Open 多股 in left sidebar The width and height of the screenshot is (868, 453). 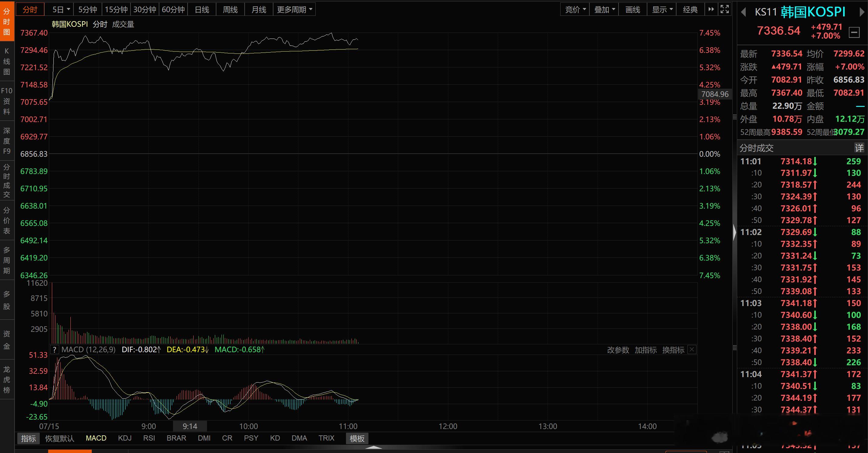tap(7, 300)
